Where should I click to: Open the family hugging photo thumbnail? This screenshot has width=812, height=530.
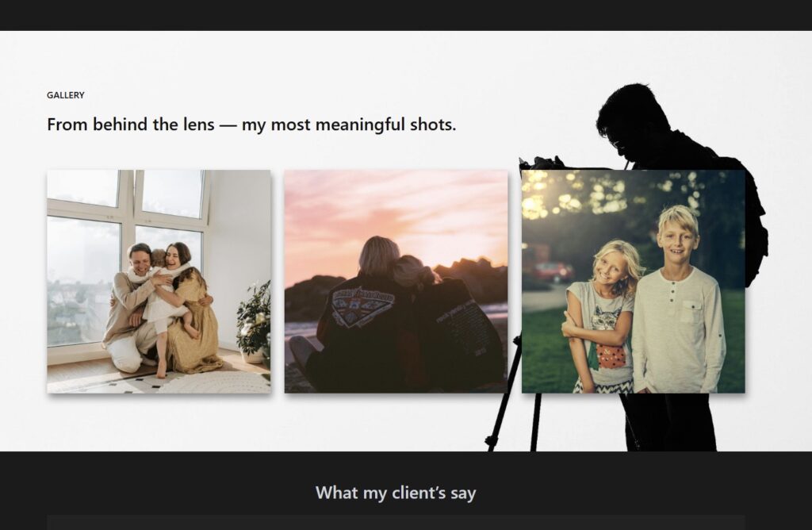159,282
